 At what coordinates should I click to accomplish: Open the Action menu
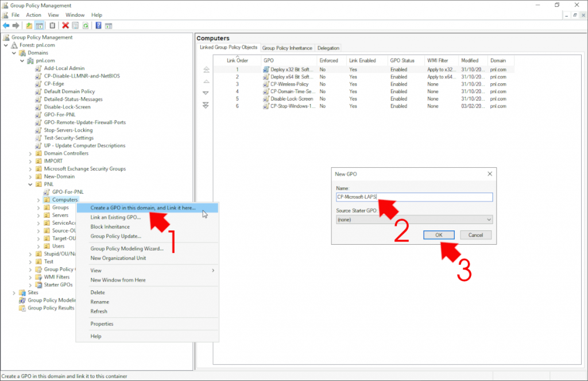coord(33,14)
